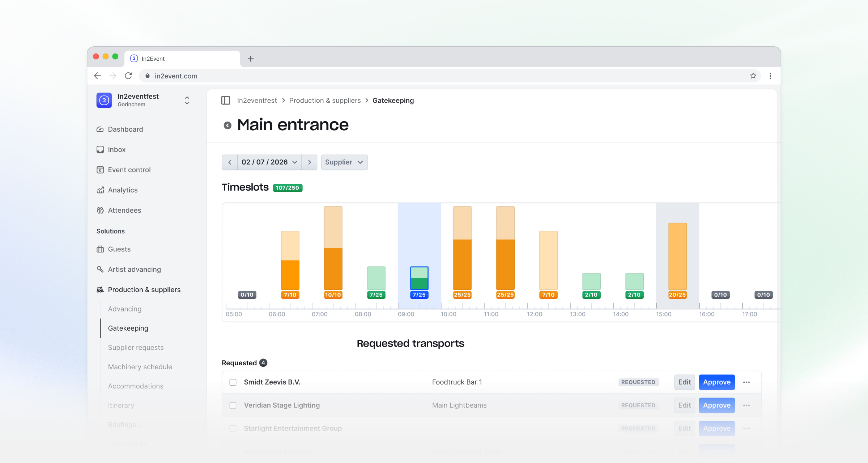The width and height of the screenshot is (868, 463).
Task: Open Machinery schedule in the sidebar
Action: (140, 367)
